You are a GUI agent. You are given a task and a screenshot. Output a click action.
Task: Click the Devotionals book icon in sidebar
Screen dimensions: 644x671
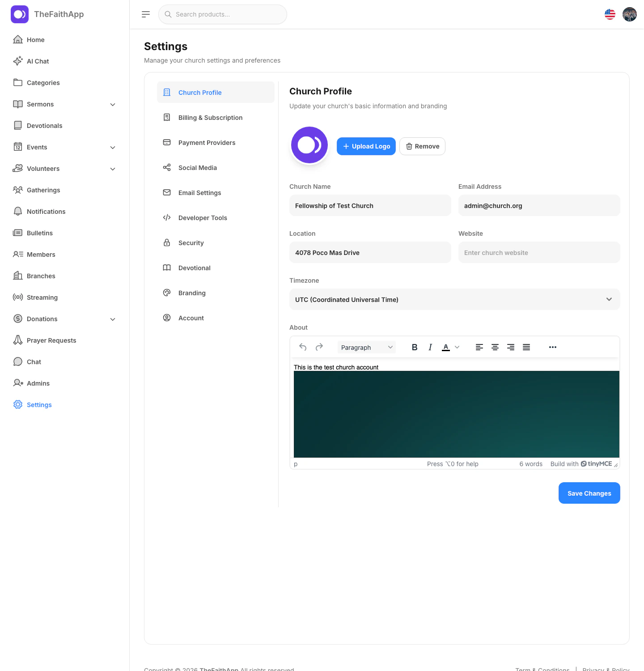pyautogui.click(x=18, y=125)
